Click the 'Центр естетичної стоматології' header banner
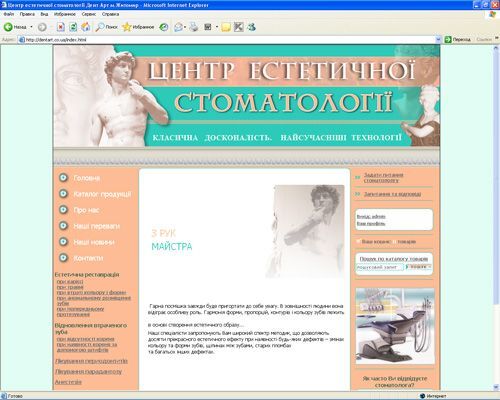500x400 pixels. 247,96
